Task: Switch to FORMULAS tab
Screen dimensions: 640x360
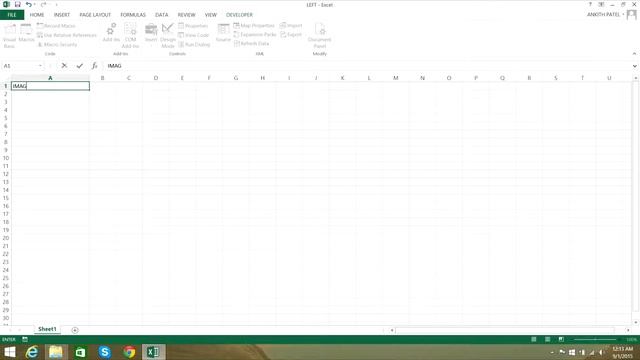Action: tap(133, 15)
